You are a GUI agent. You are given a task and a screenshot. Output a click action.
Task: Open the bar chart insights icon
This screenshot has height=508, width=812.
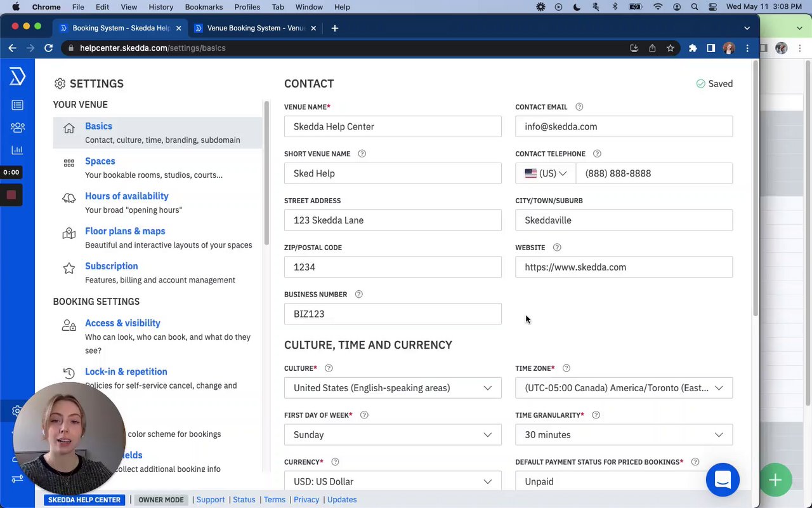pyautogui.click(x=17, y=150)
